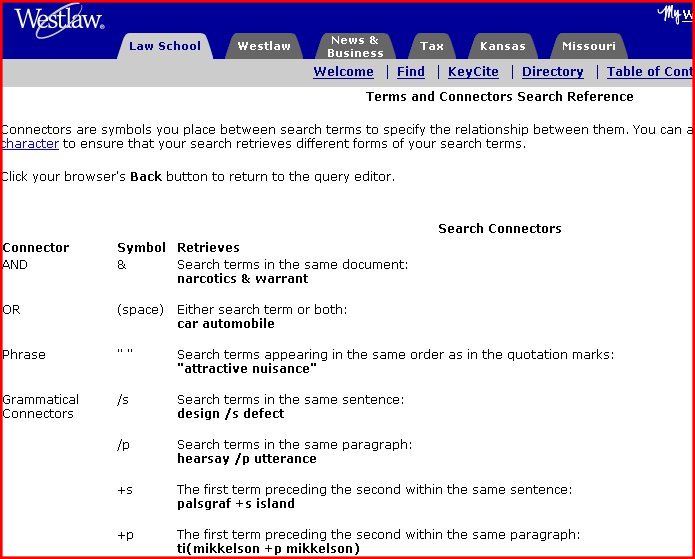The image size is (695, 559).
Task: Open the Find link
Action: coord(411,72)
